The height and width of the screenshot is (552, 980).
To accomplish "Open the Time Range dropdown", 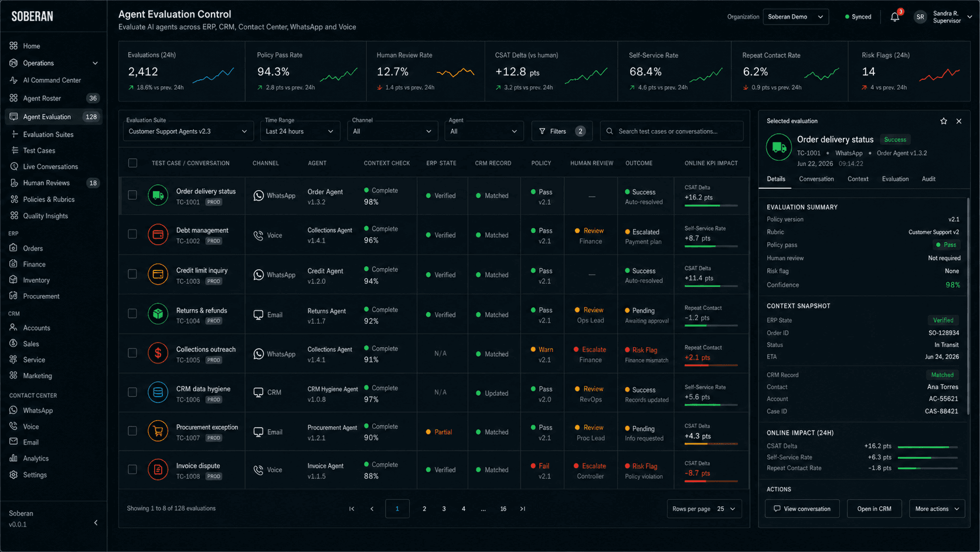I will 300,131.
